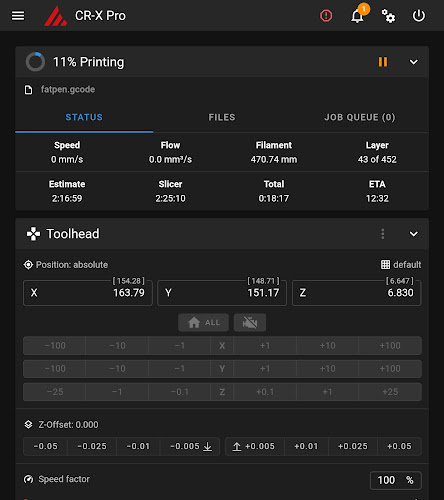This screenshot has height=500, width=444.
Task: Collapse the Printing status panel
Action: click(x=413, y=62)
